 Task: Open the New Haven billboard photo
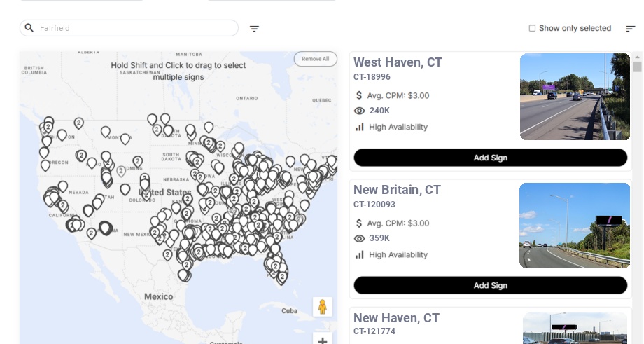[x=576, y=329]
